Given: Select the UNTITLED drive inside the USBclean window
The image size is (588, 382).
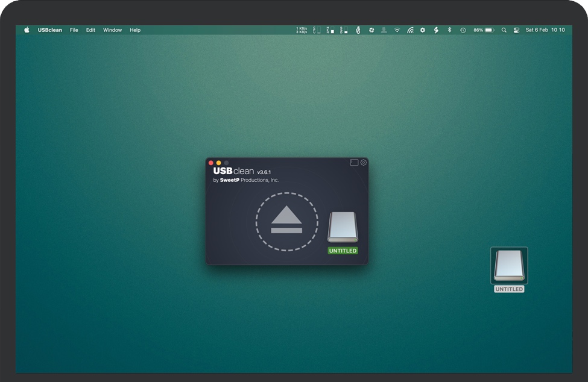Looking at the screenshot, I should pyautogui.click(x=343, y=229).
